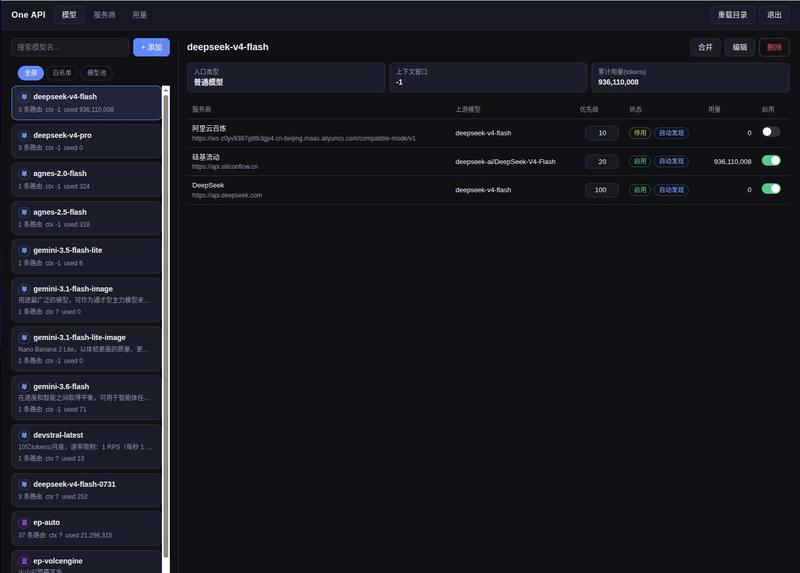Disable the DeepSeek provider toggle

click(771, 189)
